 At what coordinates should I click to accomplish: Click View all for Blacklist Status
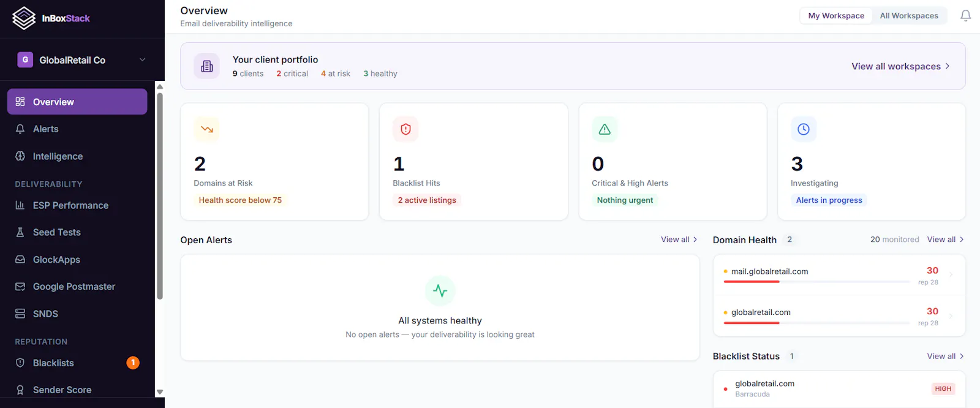(945, 356)
